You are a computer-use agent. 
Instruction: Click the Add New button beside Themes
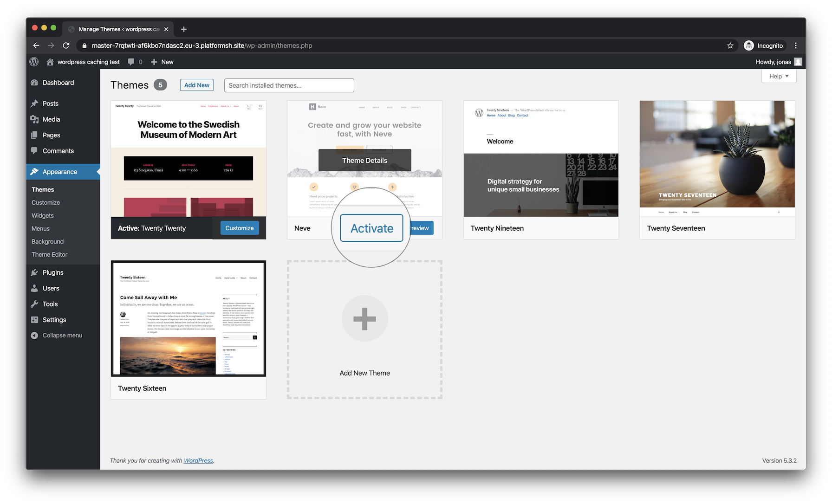click(196, 85)
